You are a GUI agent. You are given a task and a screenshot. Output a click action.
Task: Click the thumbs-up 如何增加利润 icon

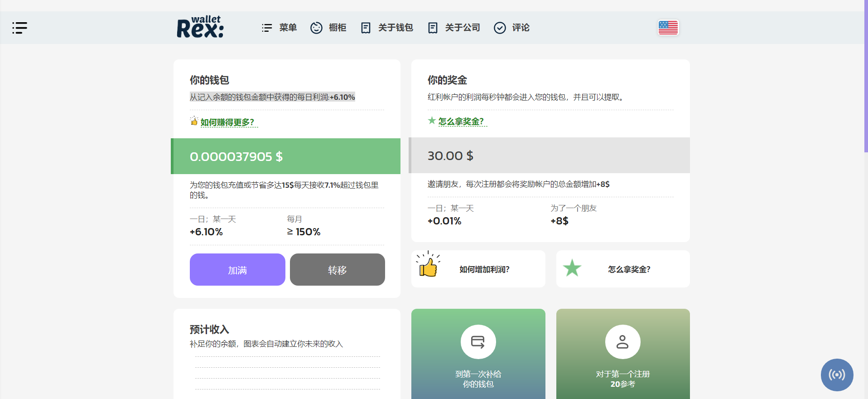428,266
